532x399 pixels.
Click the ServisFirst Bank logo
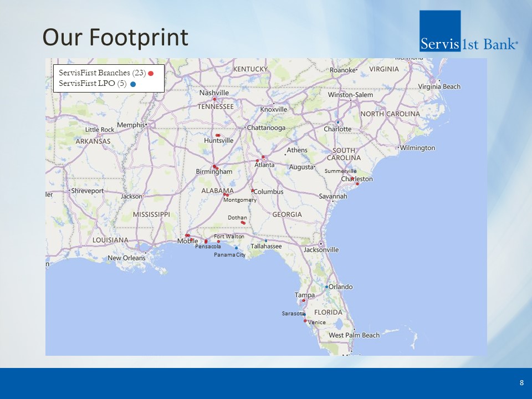(468, 31)
